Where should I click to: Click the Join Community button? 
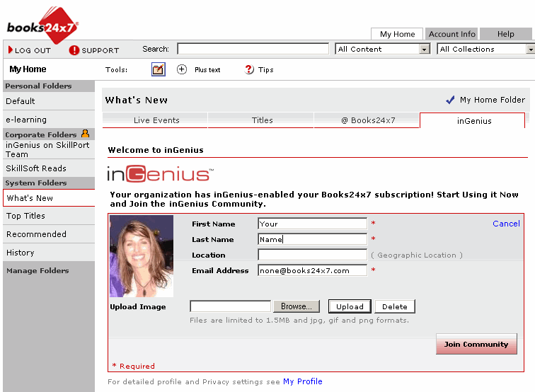(476, 344)
